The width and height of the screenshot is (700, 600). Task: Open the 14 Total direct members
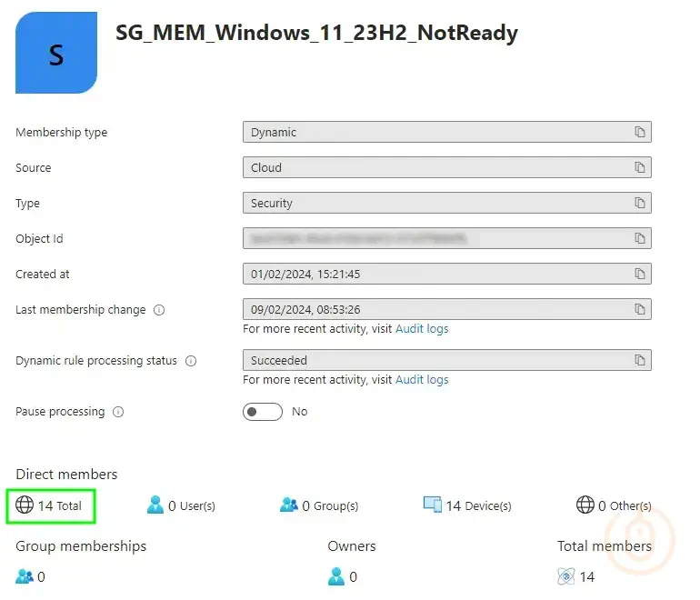[x=51, y=505]
